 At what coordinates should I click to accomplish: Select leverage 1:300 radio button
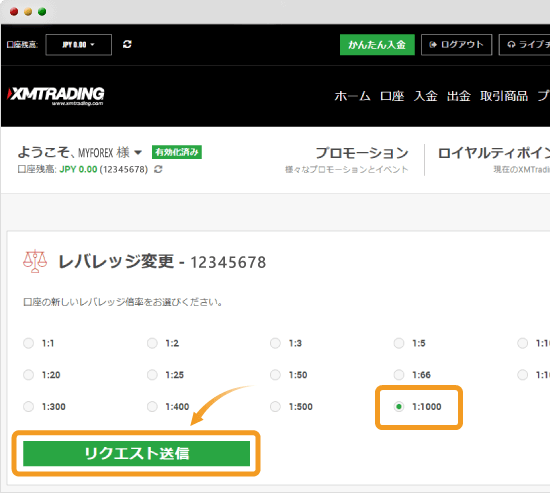coord(28,407)
